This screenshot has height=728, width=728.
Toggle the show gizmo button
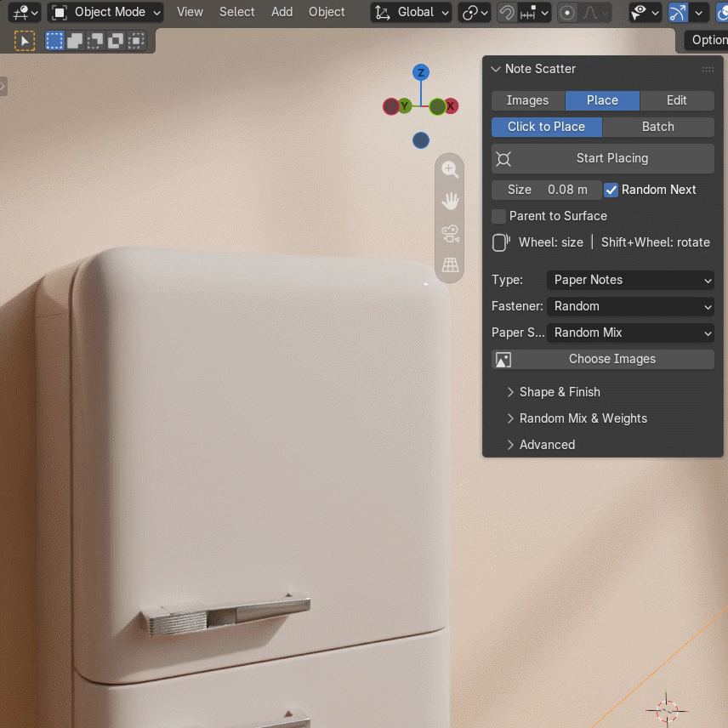click(677, 13)
